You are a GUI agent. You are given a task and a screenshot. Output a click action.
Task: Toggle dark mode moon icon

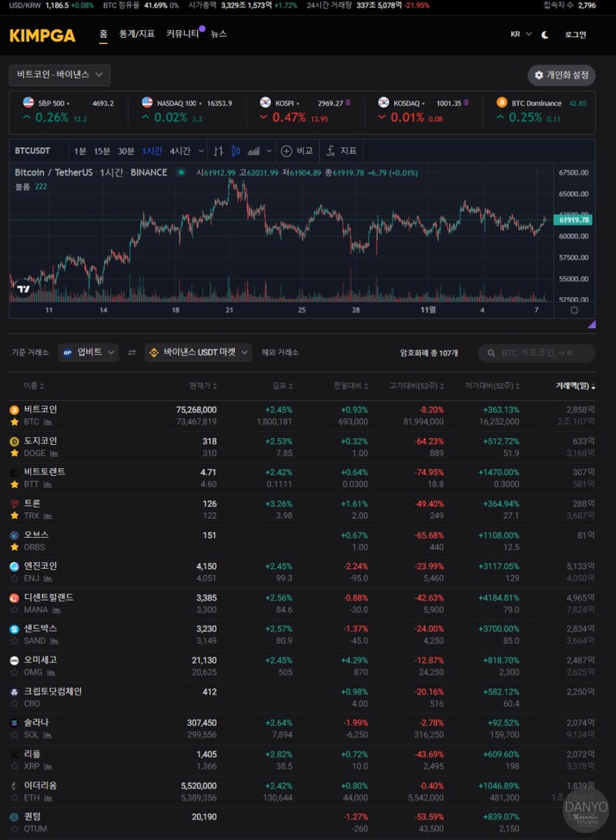pyautogui.click(x=544, y=35)
